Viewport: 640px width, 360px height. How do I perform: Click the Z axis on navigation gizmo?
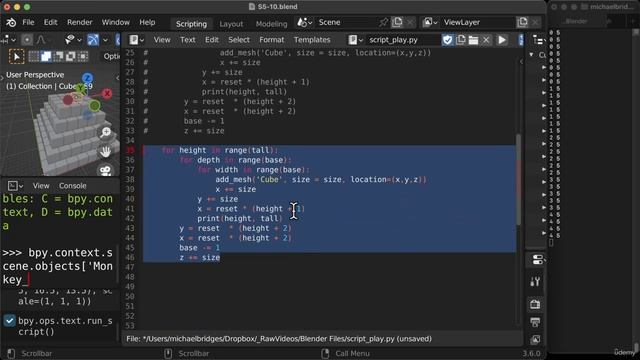coord(87,78)
